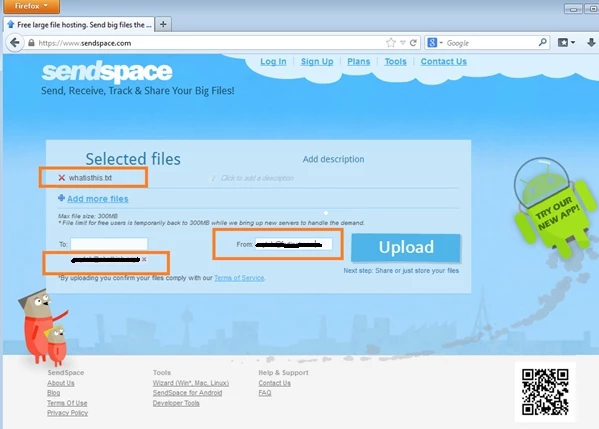Click the big Upload button
599x429 pixels.
coord(406,248)
